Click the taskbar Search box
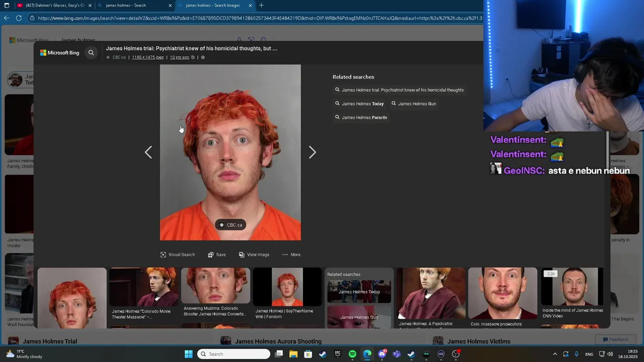Screen dimensions: 644x362 234,354
